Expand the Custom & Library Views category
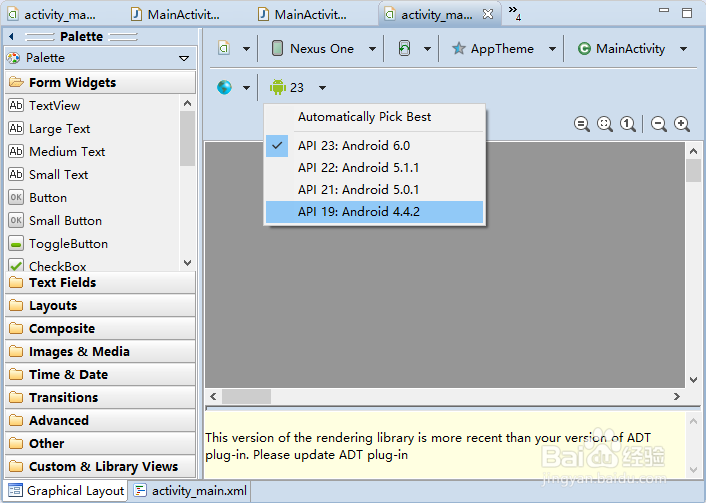 point(100,466)
